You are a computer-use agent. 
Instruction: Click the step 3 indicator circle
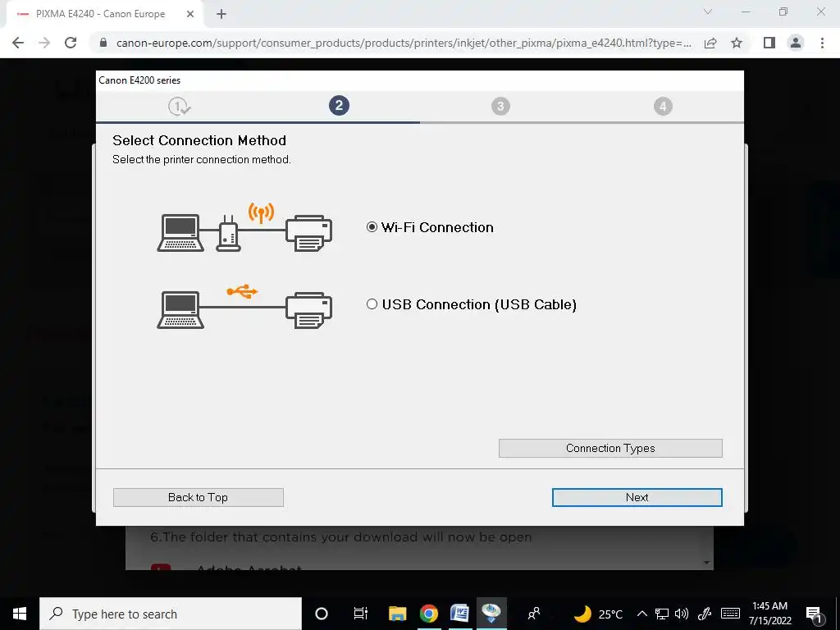point(500,106)
